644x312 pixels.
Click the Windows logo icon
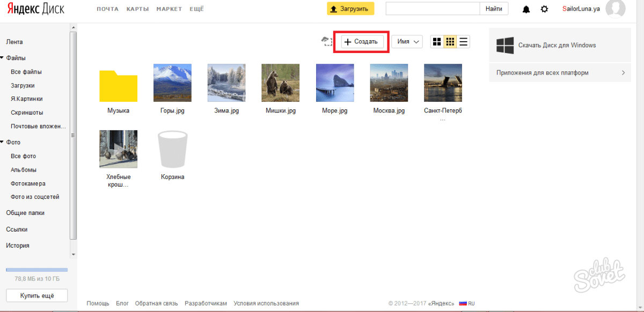pyautogui.click(x=504, y=46)
